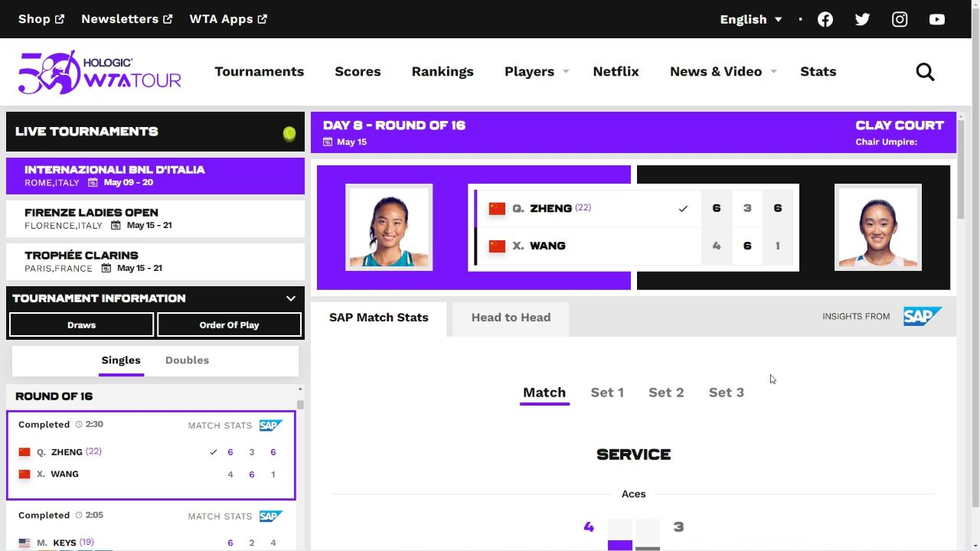
Task: Click calendar icon for Paris May 15 - 21
Action: tap(106, 268)
